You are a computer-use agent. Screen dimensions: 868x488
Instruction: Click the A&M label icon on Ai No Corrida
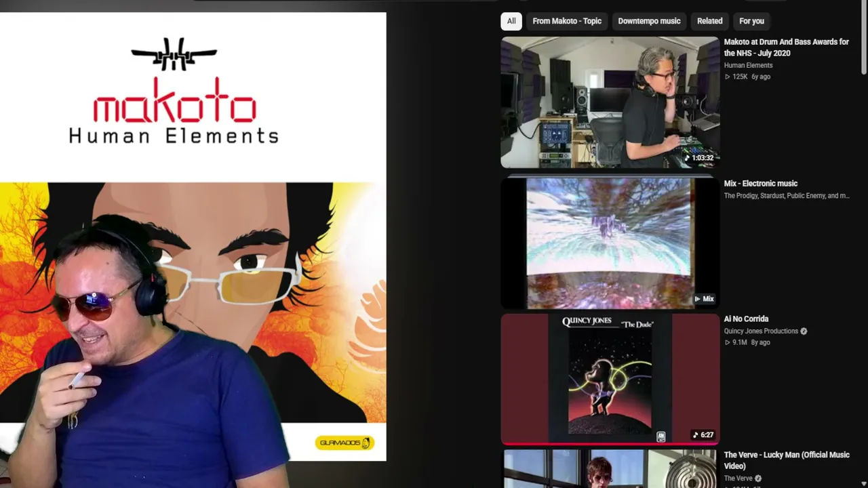660,436
